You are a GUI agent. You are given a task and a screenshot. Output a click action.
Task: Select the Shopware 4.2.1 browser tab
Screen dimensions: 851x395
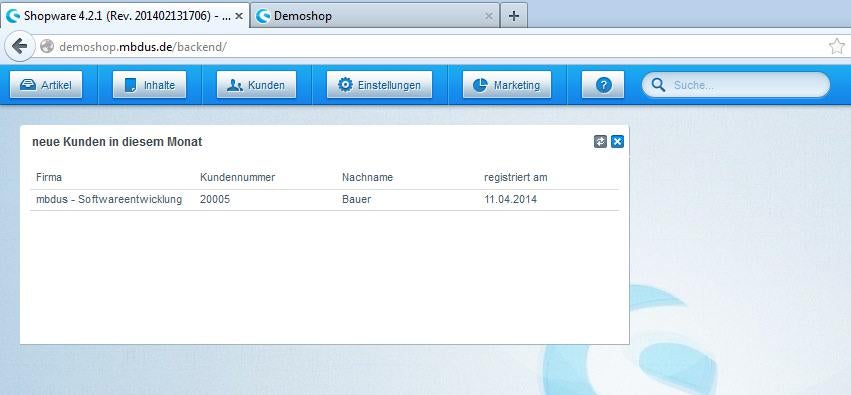point(125,16)
